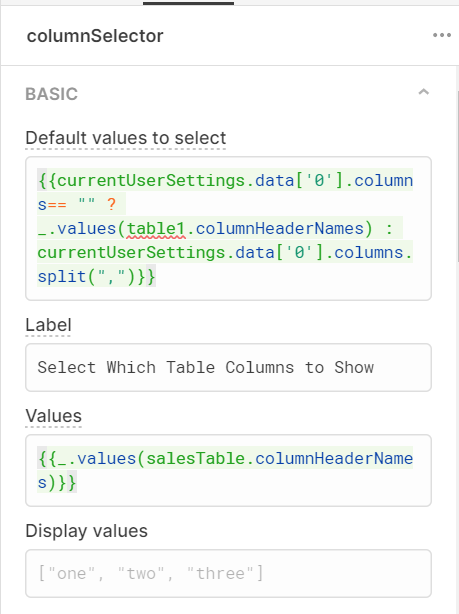The width and height of the screenshot is (459, 614).
Task: Click the columnSelector component name
Action: (95, 36)
